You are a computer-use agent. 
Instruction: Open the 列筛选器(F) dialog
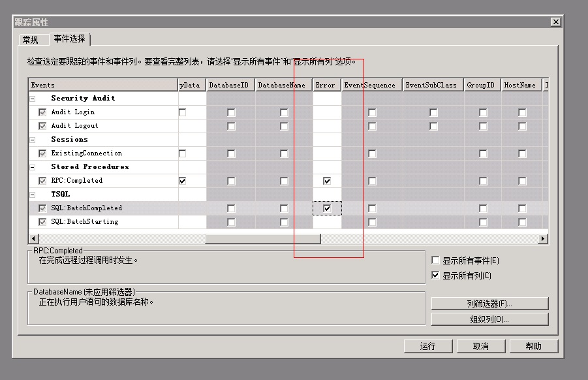pyautogui.click(x=488, y=303)
